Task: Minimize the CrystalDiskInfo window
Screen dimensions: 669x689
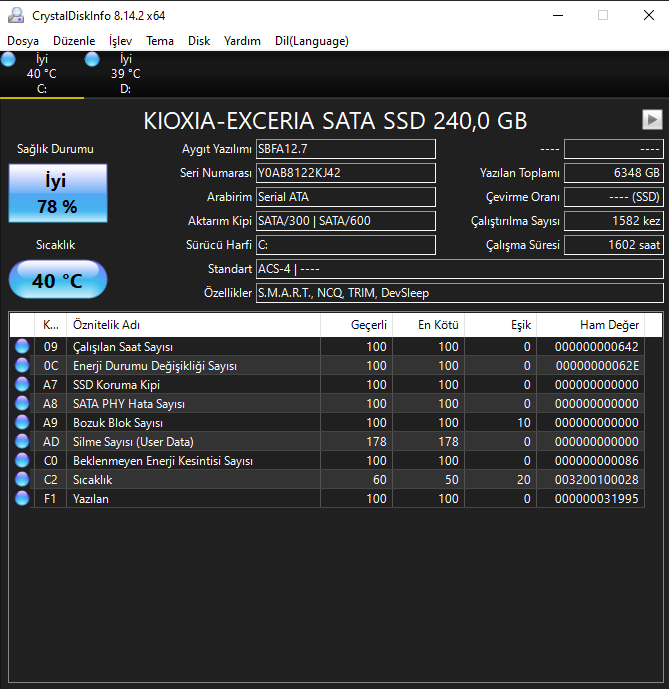Action: (558, 15)
